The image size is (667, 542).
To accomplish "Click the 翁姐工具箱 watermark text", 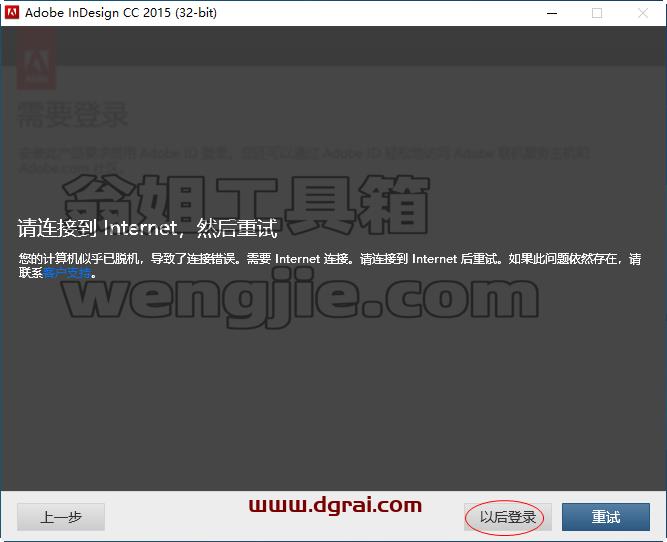I will (247, 205).
